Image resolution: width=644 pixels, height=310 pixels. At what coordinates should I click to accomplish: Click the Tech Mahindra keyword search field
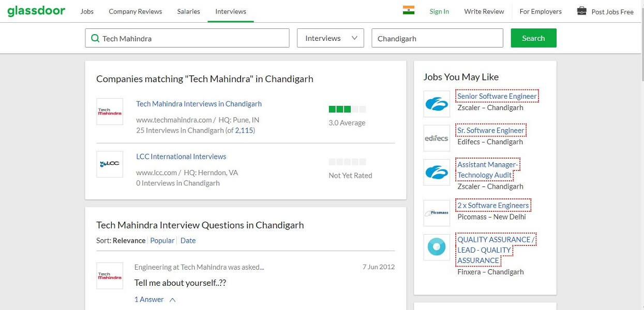187,38
